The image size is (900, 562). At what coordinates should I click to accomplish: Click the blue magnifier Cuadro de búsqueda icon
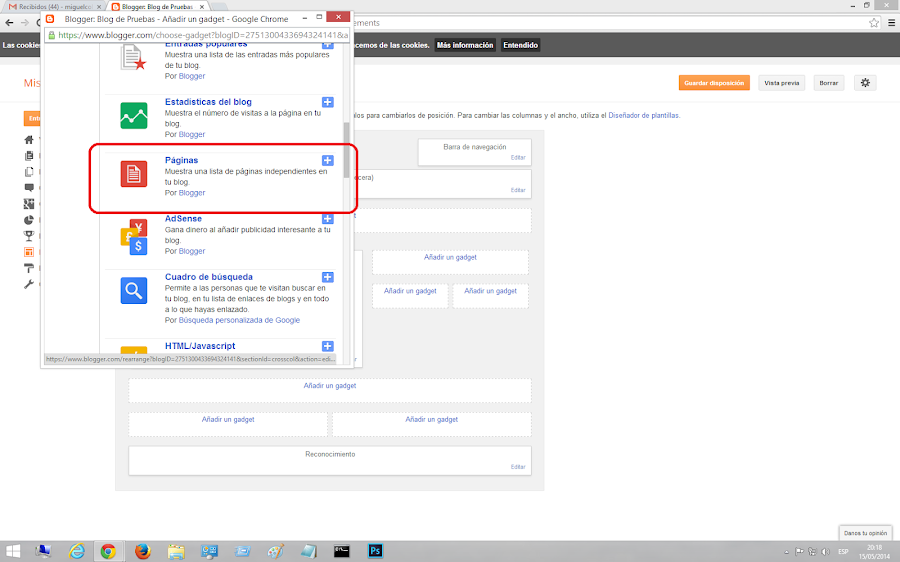tap(134, 290)
